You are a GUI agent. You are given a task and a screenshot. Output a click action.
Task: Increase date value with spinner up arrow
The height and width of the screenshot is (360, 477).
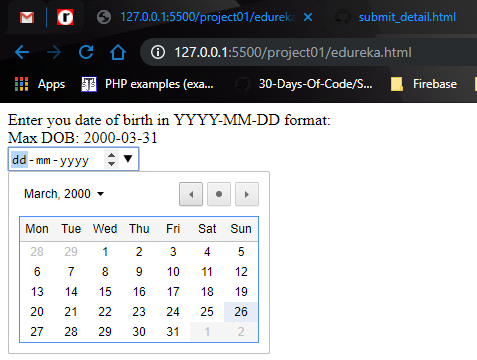pos(111,155)
